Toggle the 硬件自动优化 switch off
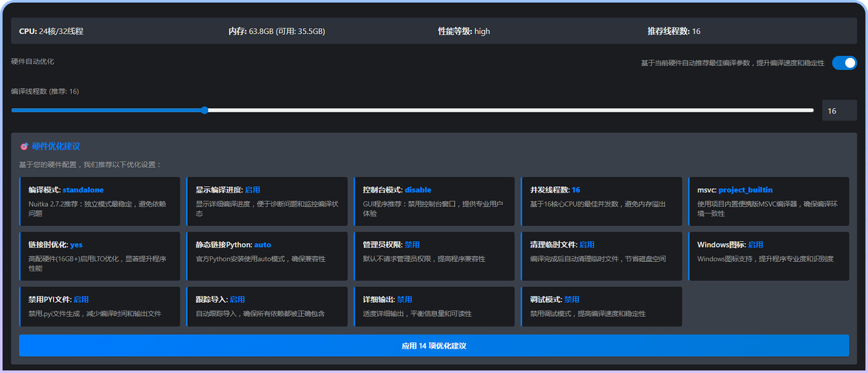 (x=844, y=63)
